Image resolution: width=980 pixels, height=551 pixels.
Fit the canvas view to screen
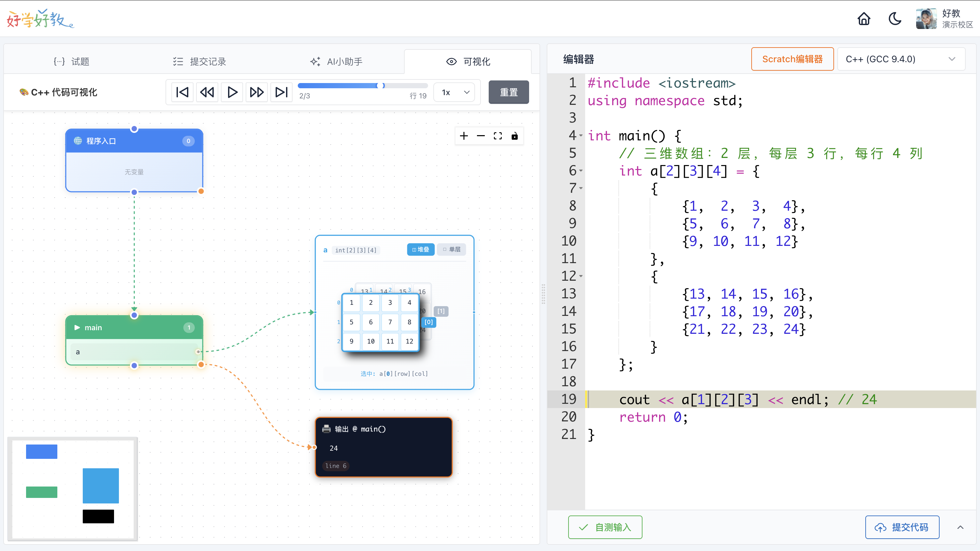pos(497,136)
